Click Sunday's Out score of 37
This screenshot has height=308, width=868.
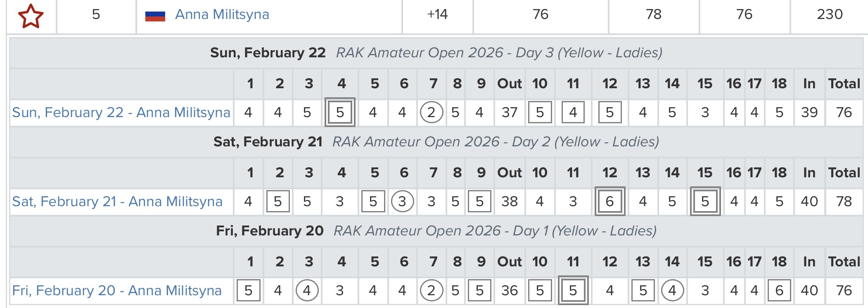pyautogui.click(x=510, y=113)
